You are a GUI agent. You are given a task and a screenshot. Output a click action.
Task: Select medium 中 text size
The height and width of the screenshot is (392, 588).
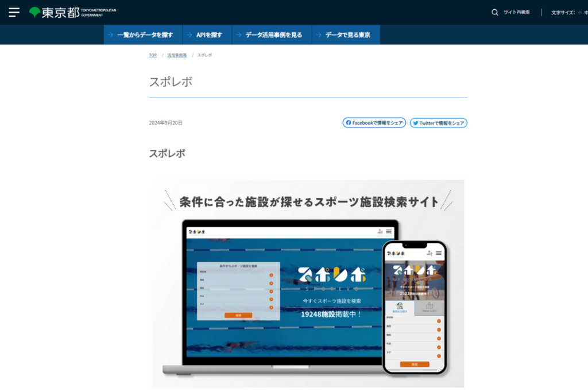(x=586, y=13)
